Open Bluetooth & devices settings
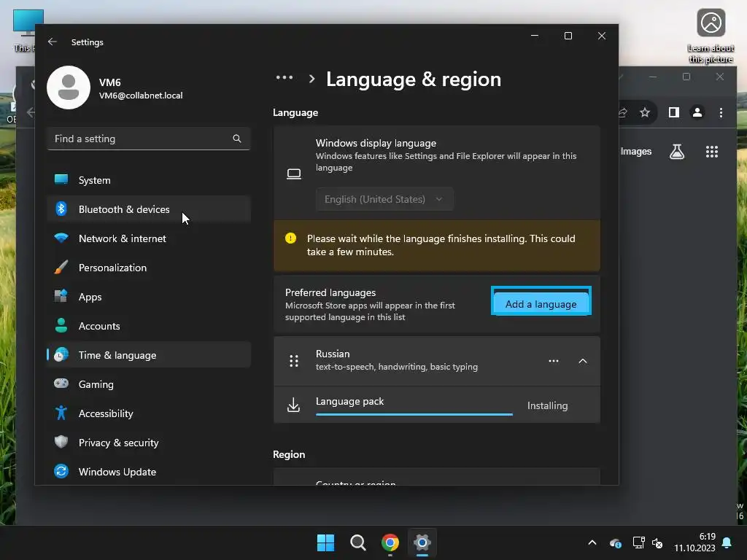This screenshot has width=747, height=560. (149, 209)
